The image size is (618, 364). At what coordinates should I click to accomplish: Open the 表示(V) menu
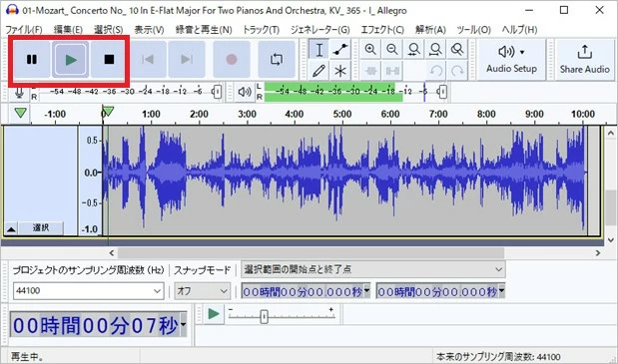[149, 30]
